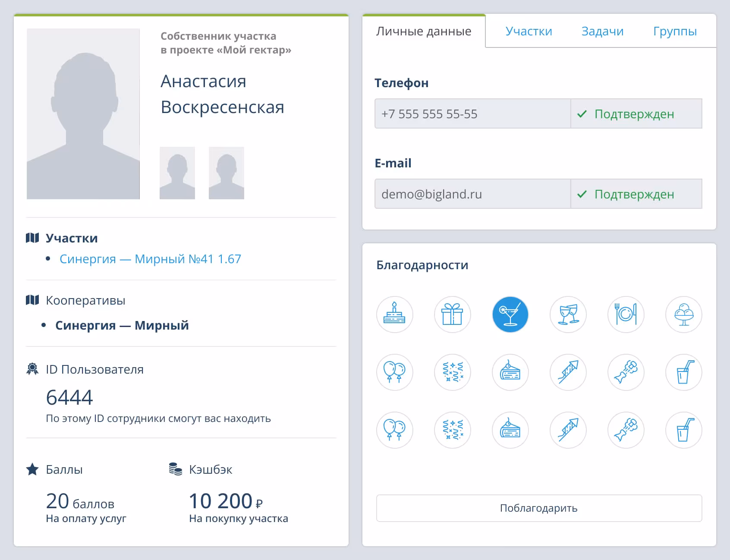The image size is (730, 560).
Task: Click the hint По этому ID сотрудники смогут вас находить
Action: [x=158, y=418]
